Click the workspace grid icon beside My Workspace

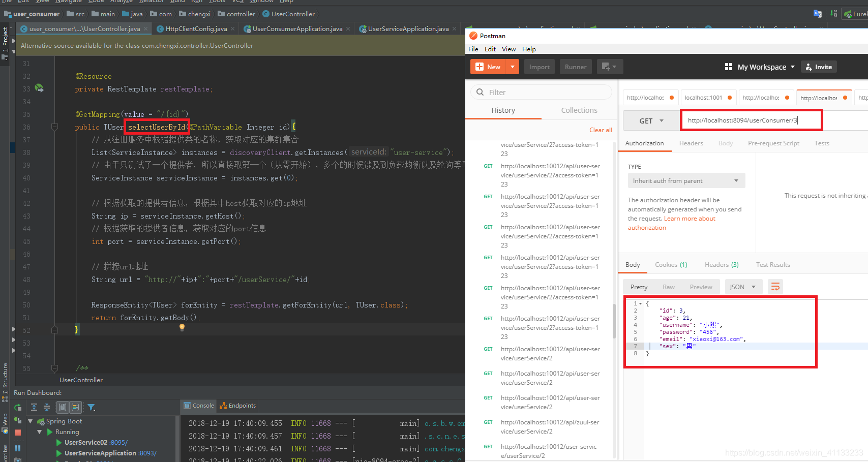pyautogui.click(x=729, y=67)
